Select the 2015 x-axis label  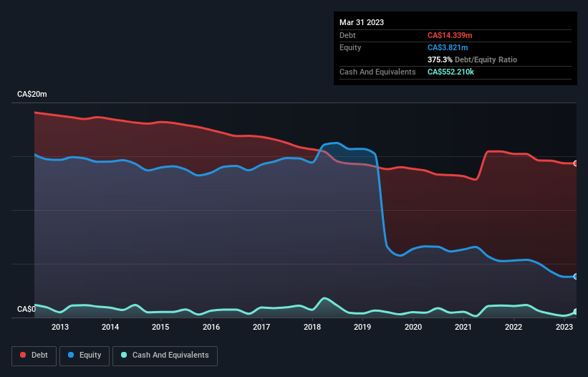tap(160, 327)
